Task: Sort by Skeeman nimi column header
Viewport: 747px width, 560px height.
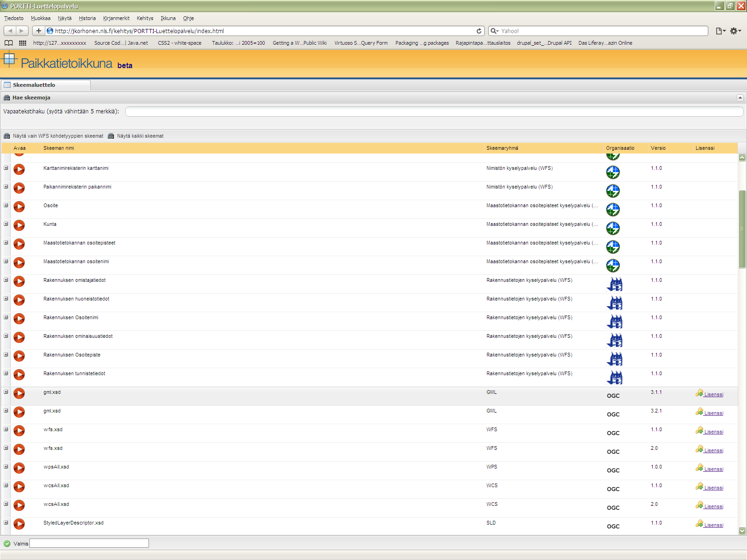Action: tap(262, 148)
